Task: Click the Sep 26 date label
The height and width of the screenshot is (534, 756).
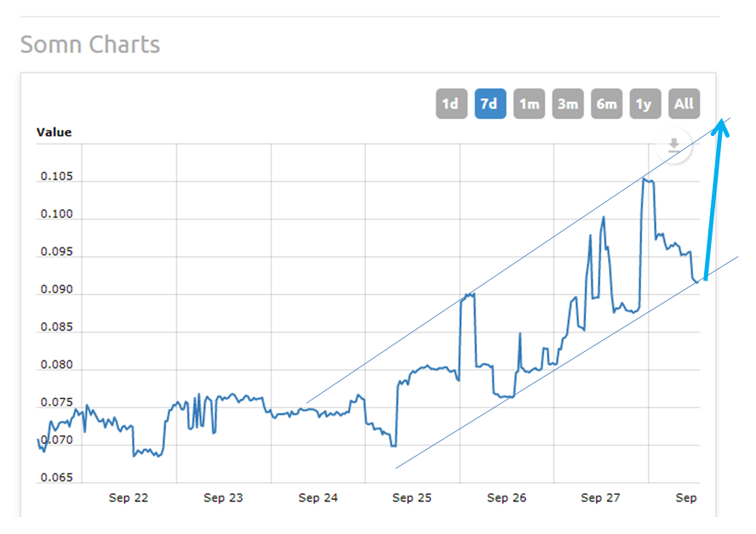Action: pyautogui.click(x=506, y=497)
